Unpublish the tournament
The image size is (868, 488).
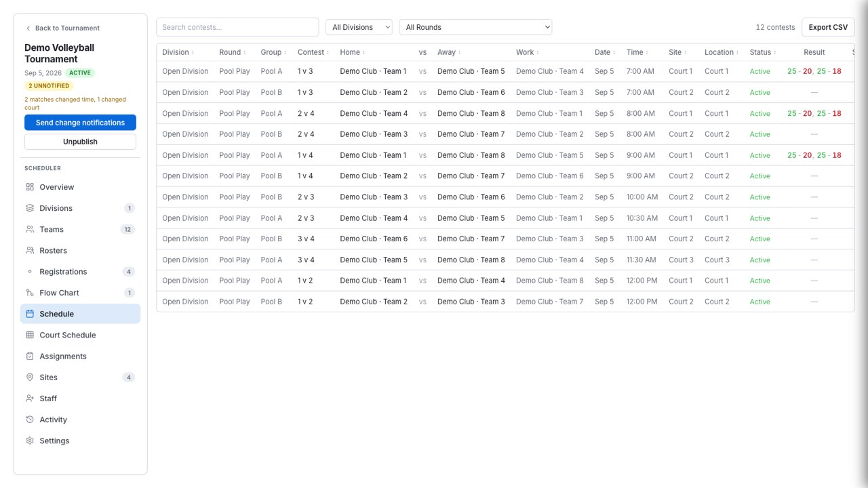(80, 142)
